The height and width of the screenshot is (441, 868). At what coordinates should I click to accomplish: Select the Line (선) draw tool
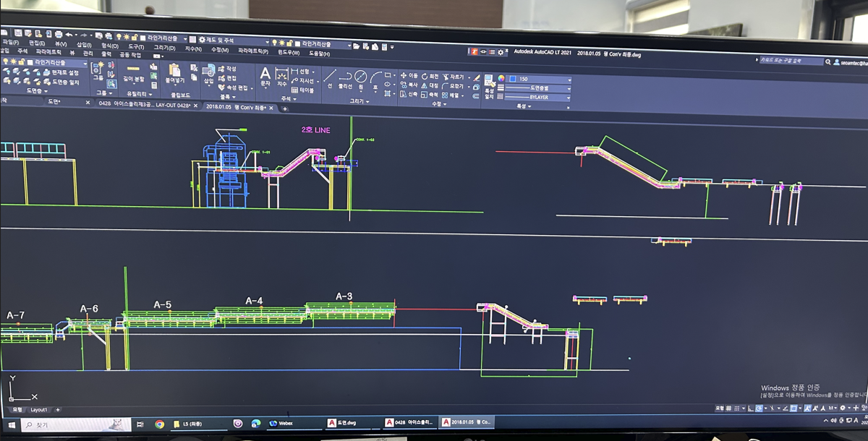(x=330, y=77)
